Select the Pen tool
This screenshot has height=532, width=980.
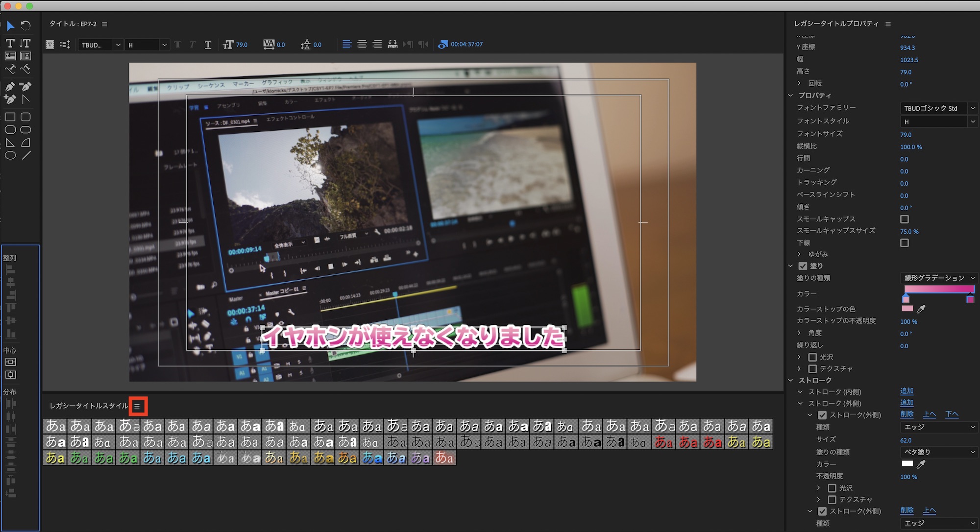(10, 87)
